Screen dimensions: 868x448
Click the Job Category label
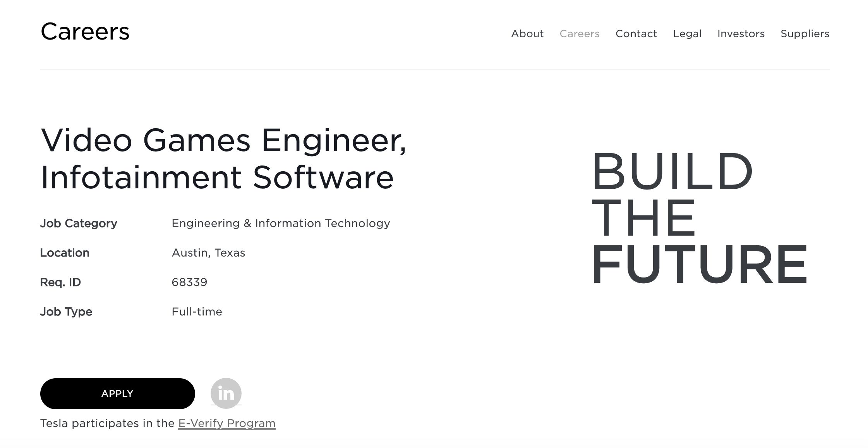(x=79, y=223)
